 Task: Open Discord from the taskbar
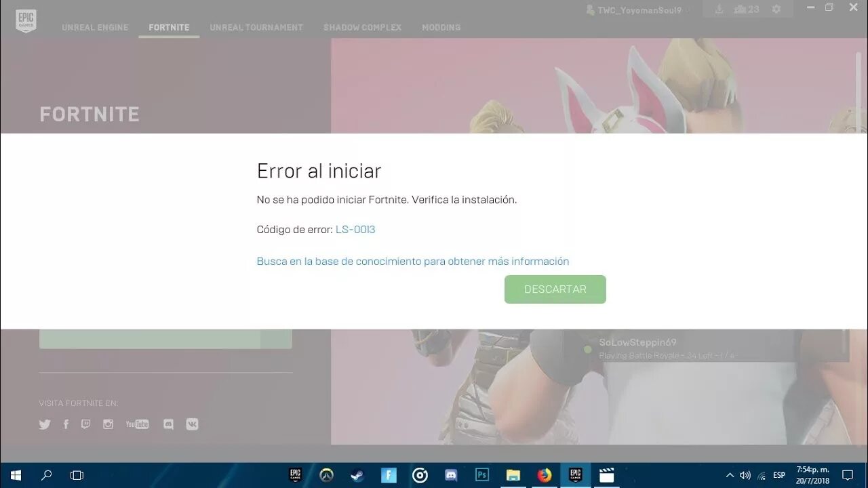(451, 475)
